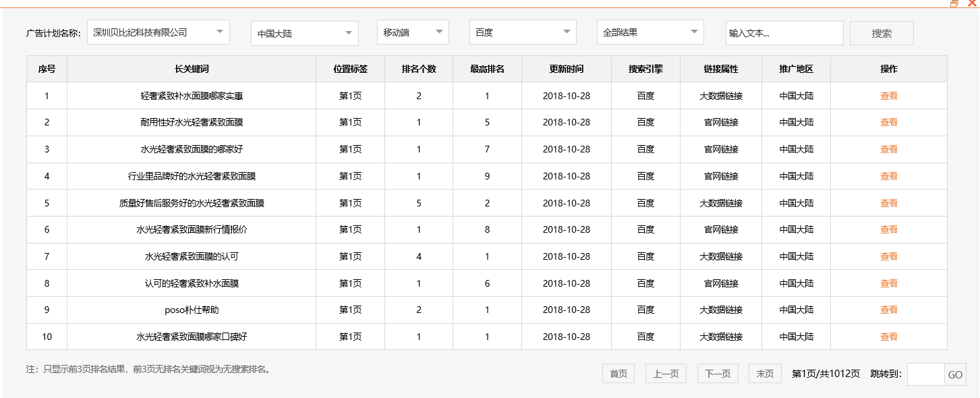The height and width of the screenshot is (398, 980).
Task: Click the 搜索 search button
Action: pyautogui.click(x=881, y=32)
